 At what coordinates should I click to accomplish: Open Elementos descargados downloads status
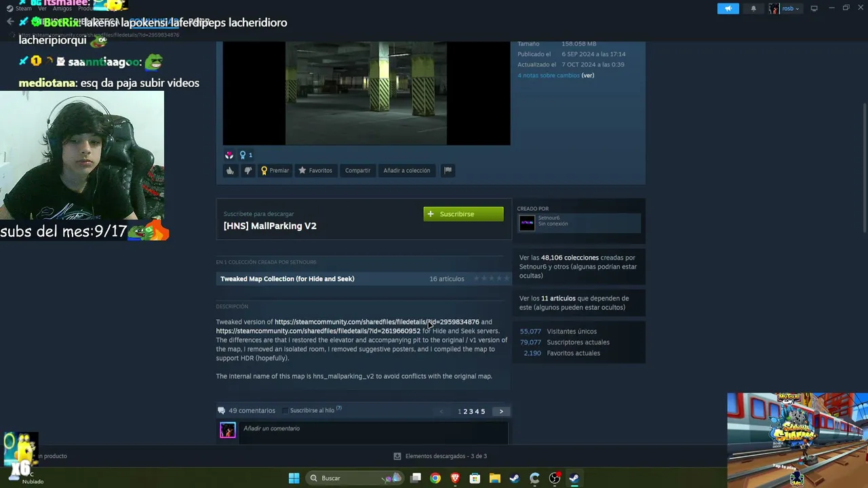point(440,456)
